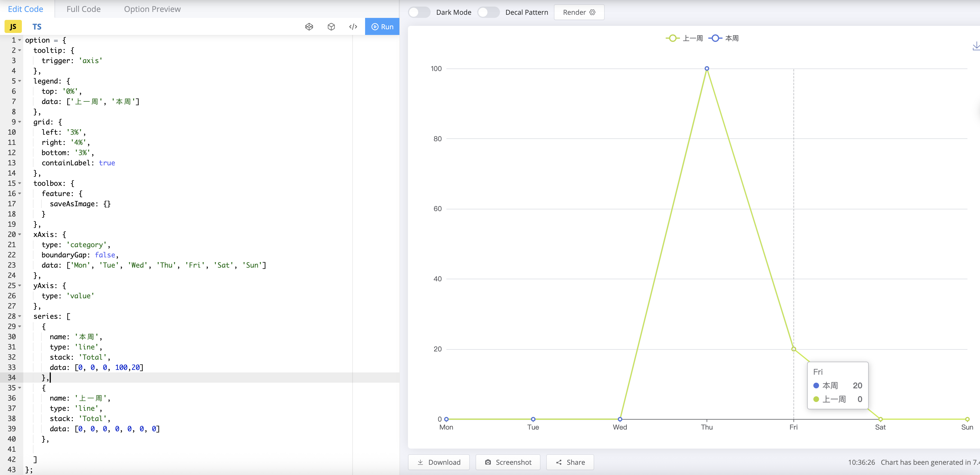The width and height of the screenshot is (980, 475).
Task: Click the format code brackets icon
Action: coord(353,27)
